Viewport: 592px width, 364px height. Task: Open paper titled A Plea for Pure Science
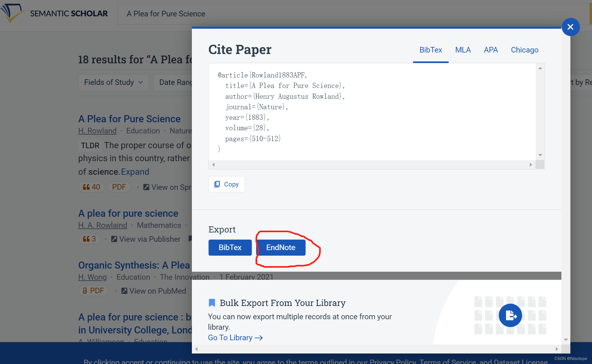[129, 119]
